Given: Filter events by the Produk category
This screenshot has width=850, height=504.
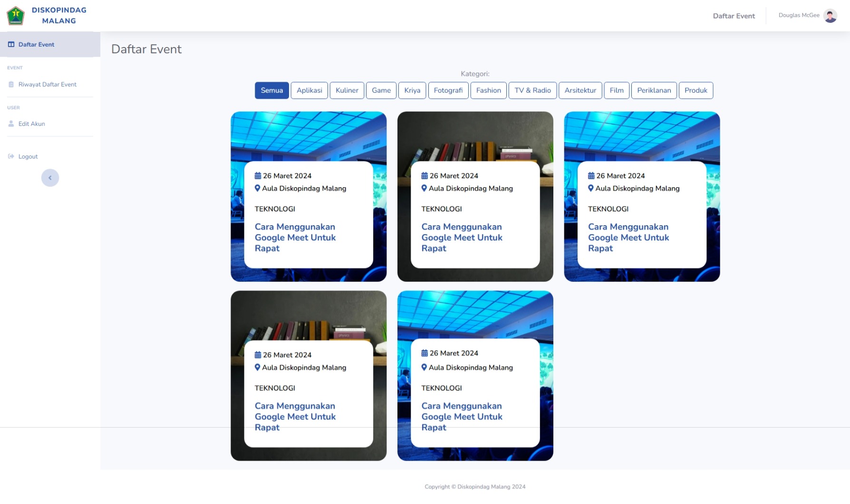Looking at the screenshot, I should point(696,90).
